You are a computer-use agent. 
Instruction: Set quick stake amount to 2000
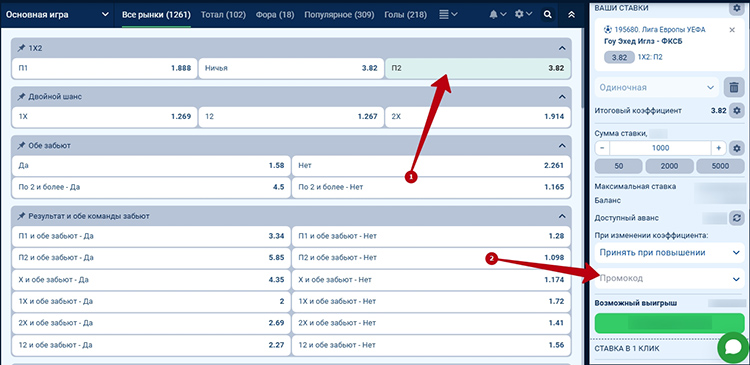[x=669, y=166]
